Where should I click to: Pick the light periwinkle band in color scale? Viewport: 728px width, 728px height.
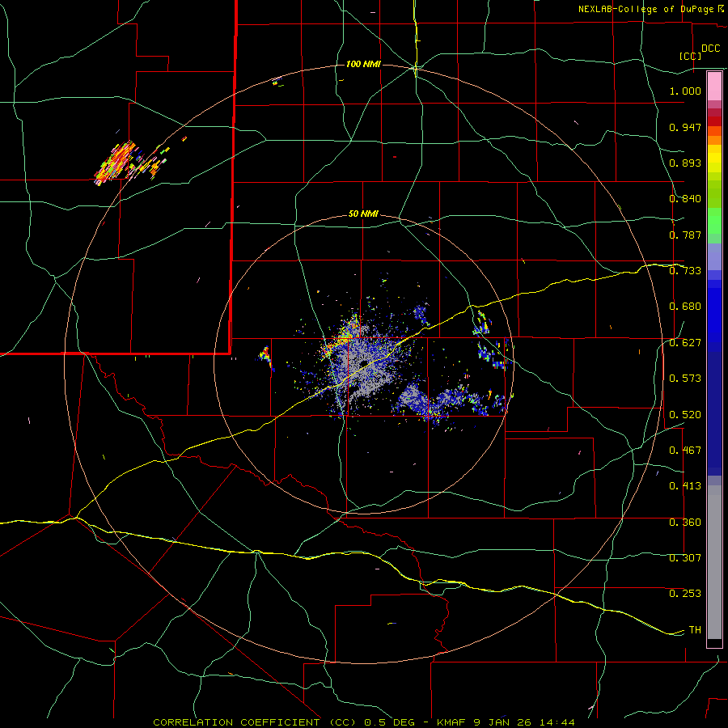[714, 256]
